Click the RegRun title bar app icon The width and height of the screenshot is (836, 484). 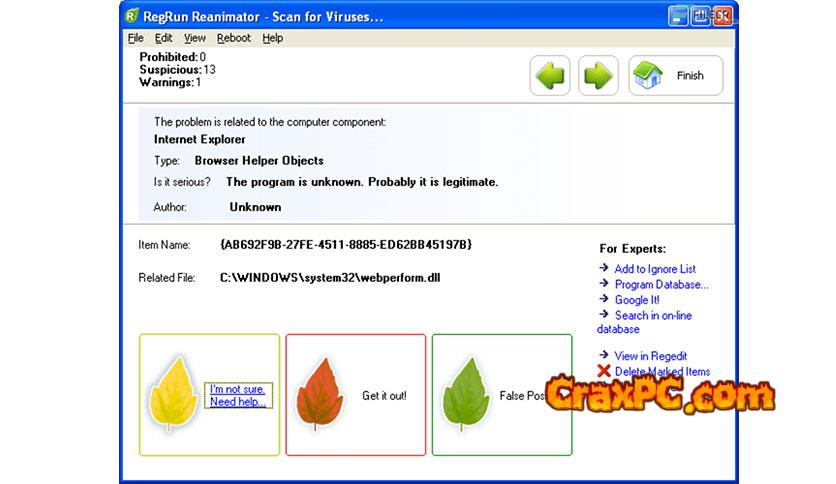tap(132, 16)
